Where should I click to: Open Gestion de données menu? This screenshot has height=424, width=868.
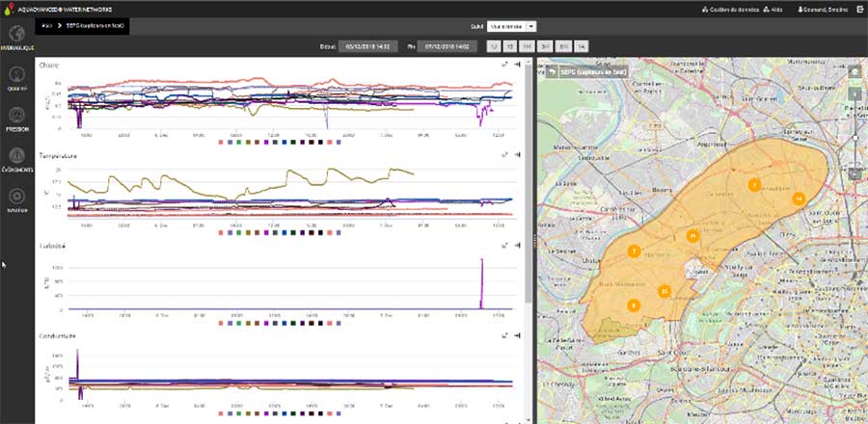[730, 10]
